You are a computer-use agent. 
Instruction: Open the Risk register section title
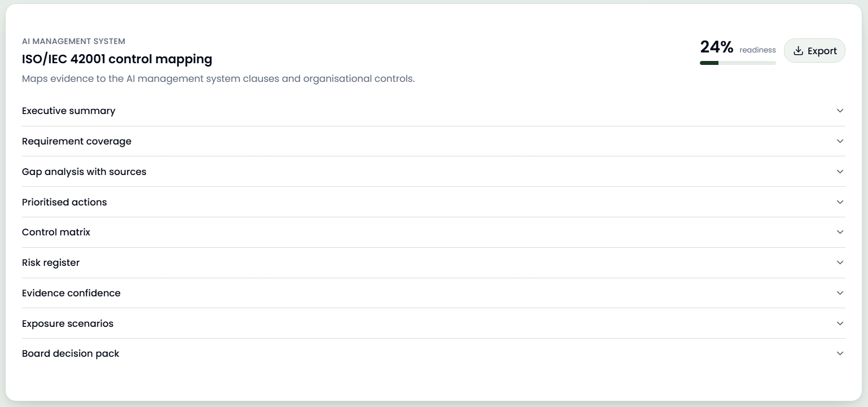click(51, 262)
